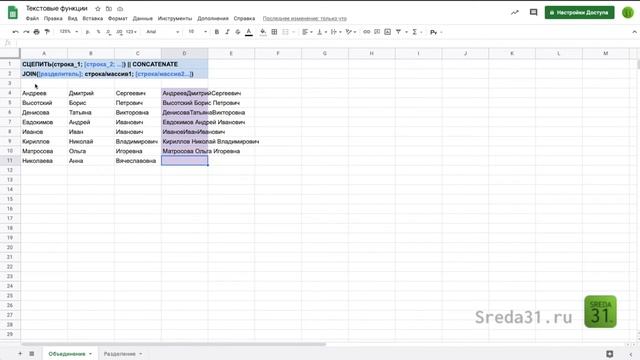Open the zoom level dropdown
This screenshot has height=360, width=640.
pyautogui.click(x=69, y=32)
